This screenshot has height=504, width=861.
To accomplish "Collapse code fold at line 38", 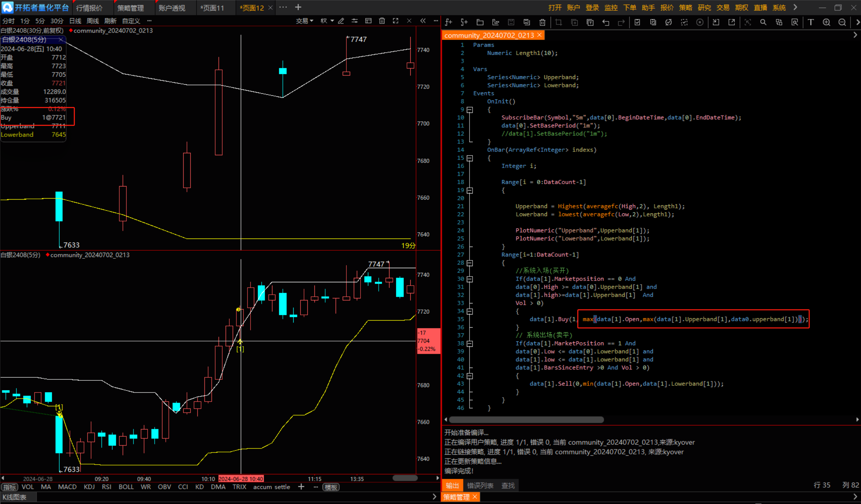I will [470, 344].
